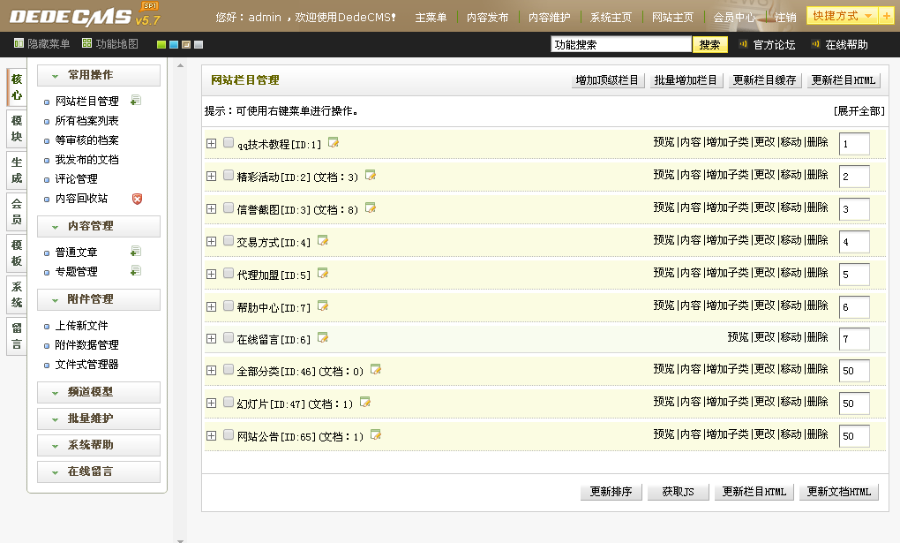Click the edit icon next to 代理加盟[ID:5]
900x543 pixels.
(323, 273)
